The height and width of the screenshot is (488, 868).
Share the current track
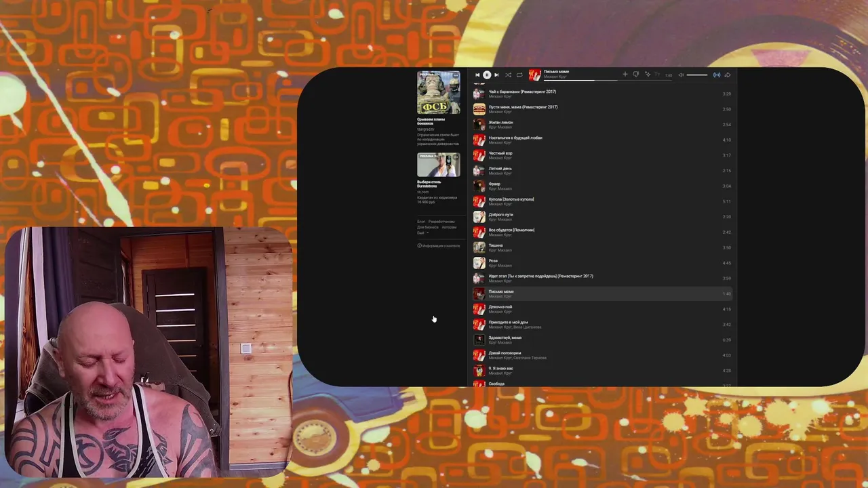coord(728,75)
